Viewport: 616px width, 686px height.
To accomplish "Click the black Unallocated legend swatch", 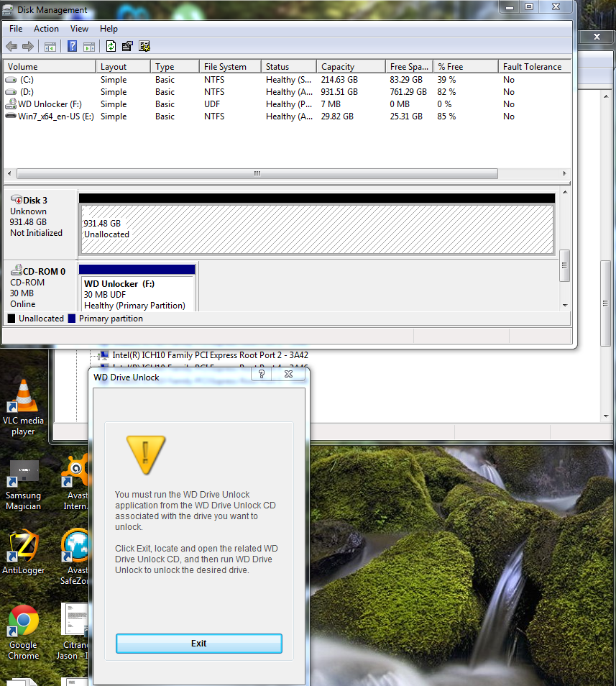I will [x=12, y=319].
